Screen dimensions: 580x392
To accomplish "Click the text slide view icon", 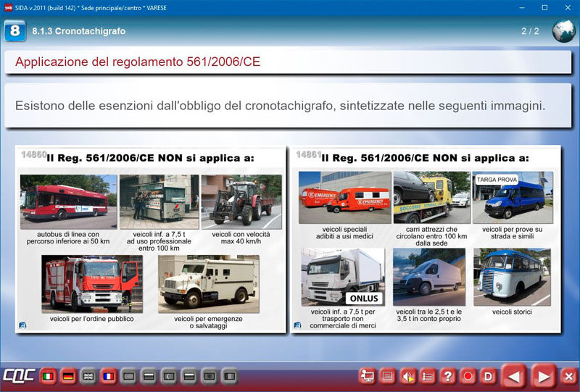I will pyautogui.click(x=388, y=377).
